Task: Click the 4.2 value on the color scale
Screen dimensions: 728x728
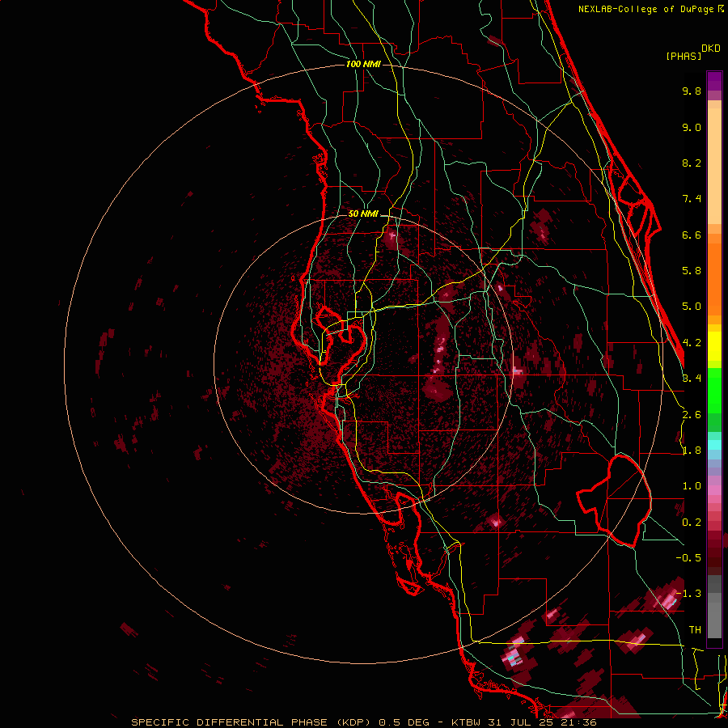Action: [x=692, y=343]
